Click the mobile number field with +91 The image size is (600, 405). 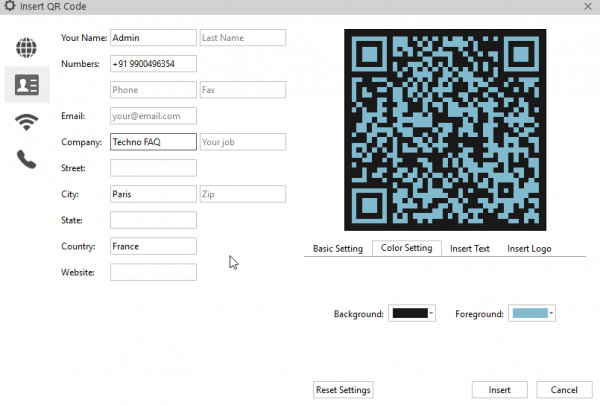point(153,64)
